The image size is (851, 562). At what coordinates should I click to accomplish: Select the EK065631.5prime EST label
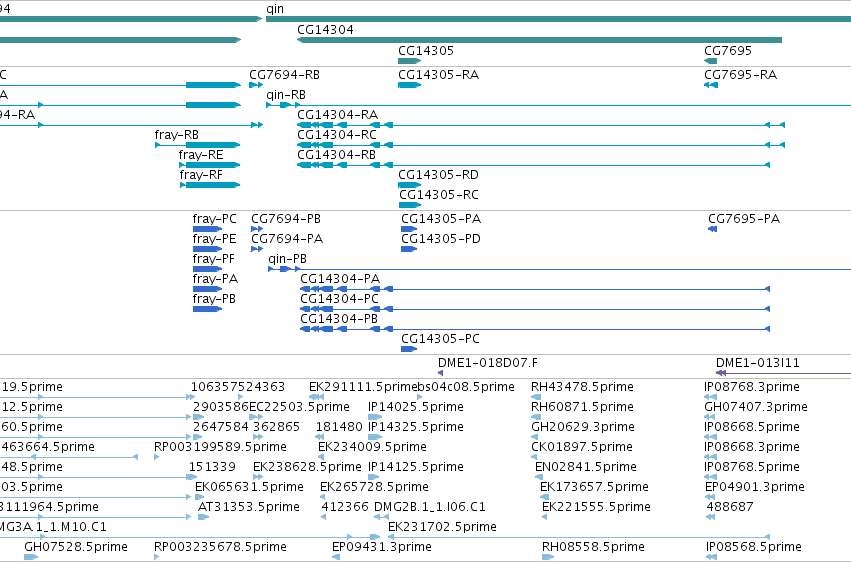click(x=249, y=488)
